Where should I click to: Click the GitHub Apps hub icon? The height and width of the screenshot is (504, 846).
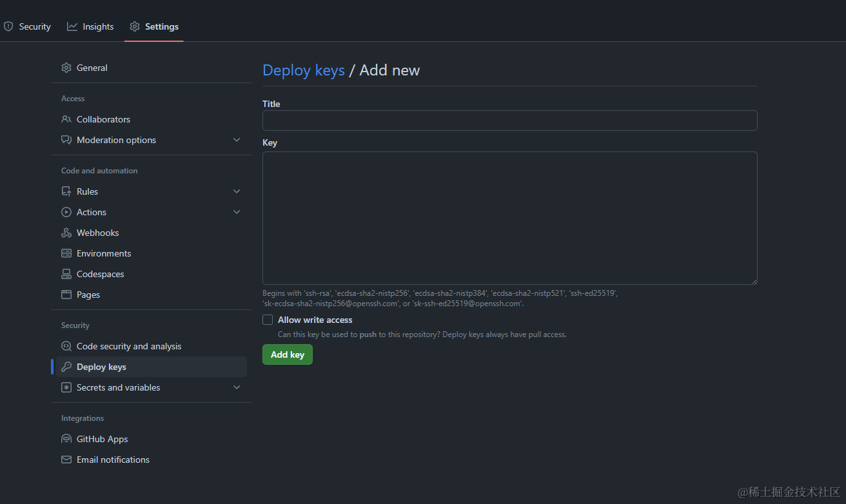click(66, 439)
